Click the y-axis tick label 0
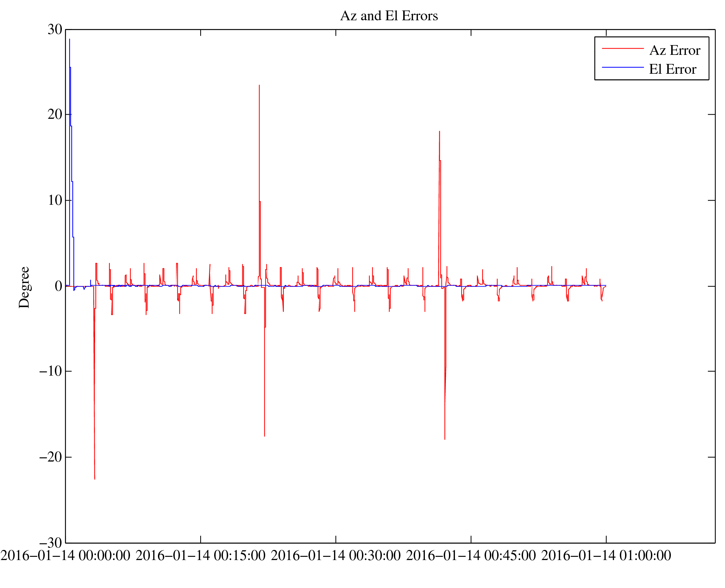This screenshot has height=588, width=725. 58,286
